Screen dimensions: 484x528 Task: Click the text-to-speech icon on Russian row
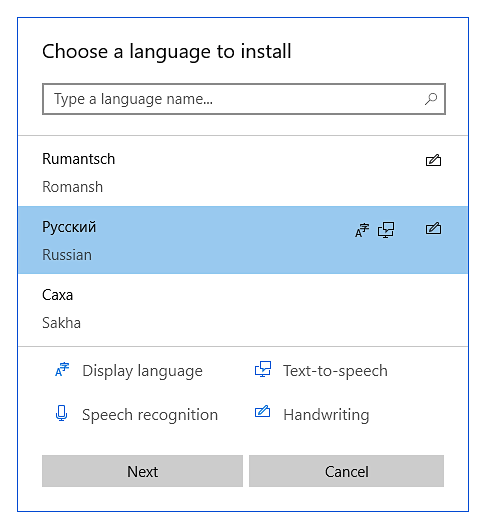[x=386, y=230]
